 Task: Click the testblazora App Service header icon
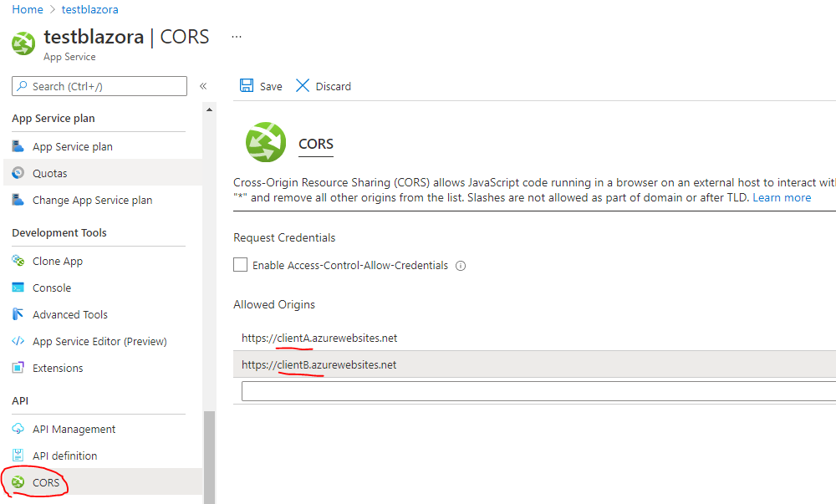pos(23,43)
